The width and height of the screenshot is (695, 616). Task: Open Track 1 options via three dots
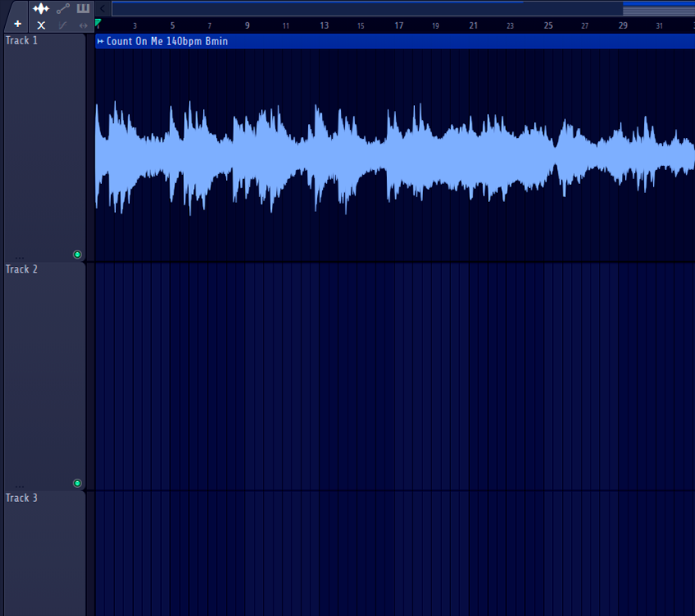tap(20, 257)
